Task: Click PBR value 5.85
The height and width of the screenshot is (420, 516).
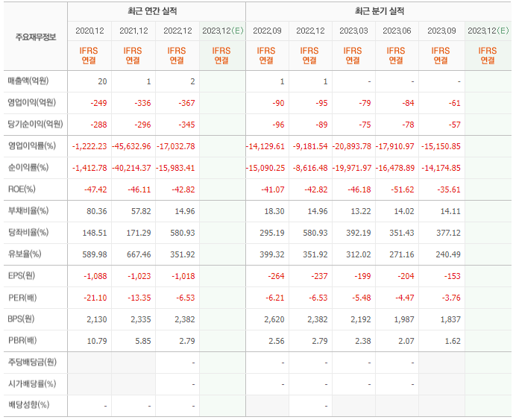Action: [143, 341]
